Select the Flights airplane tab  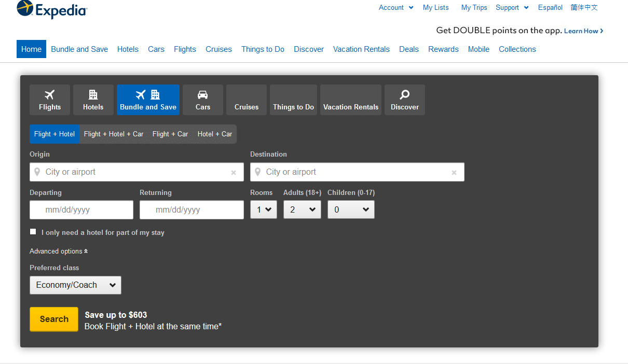click(x=50, y=100)
